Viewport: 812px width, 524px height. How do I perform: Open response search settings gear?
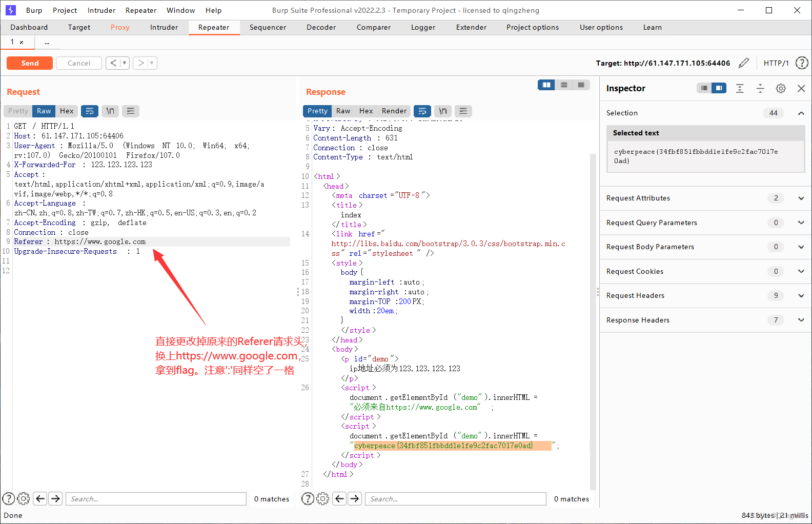tap(323, 498)
